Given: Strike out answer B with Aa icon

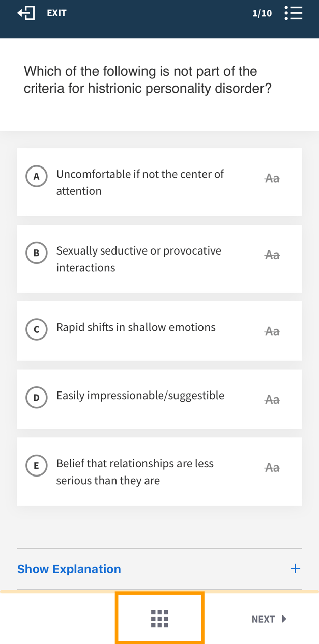Looking at the screenshot, I should tap(272, 255).
